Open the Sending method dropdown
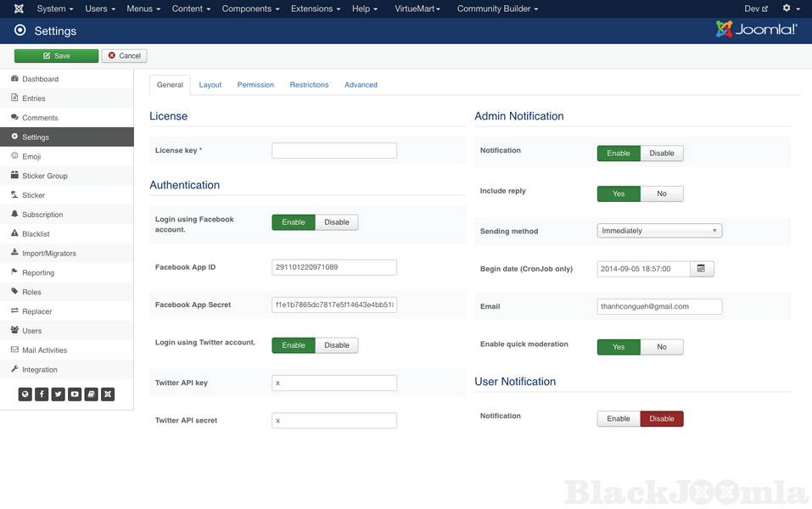 coord(659,231)
